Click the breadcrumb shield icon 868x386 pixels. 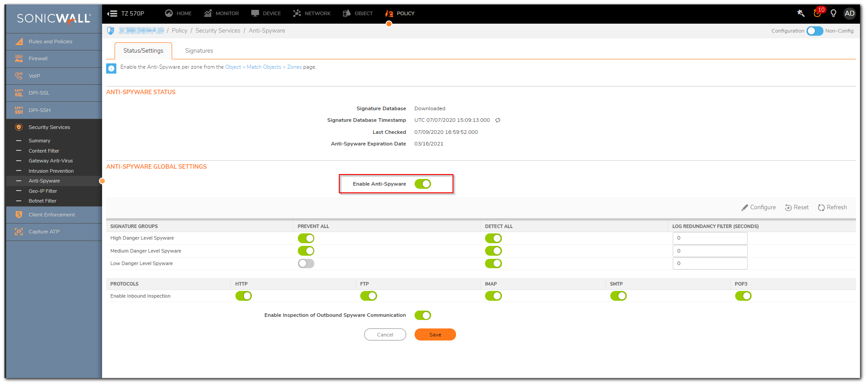(111, 30)
